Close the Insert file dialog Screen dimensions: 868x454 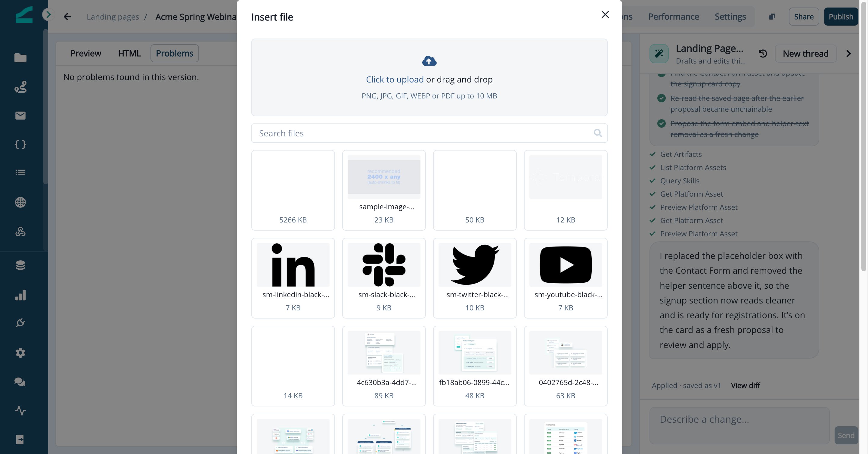605,14
